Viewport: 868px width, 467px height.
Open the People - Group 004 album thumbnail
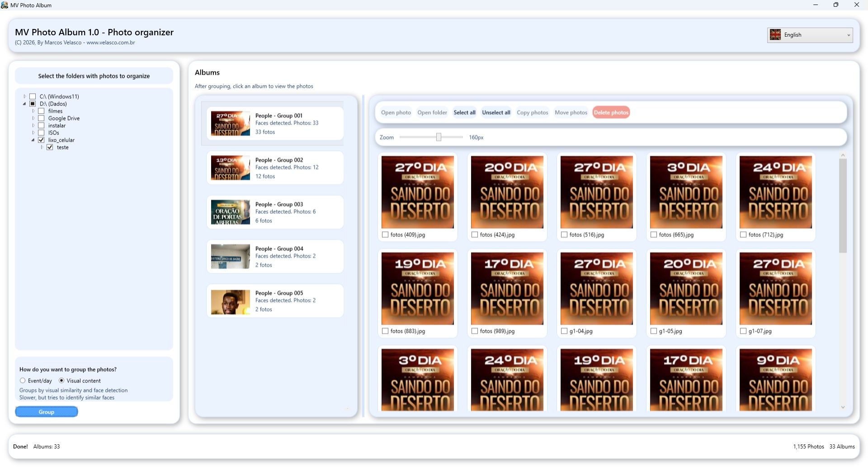point(230,257)
